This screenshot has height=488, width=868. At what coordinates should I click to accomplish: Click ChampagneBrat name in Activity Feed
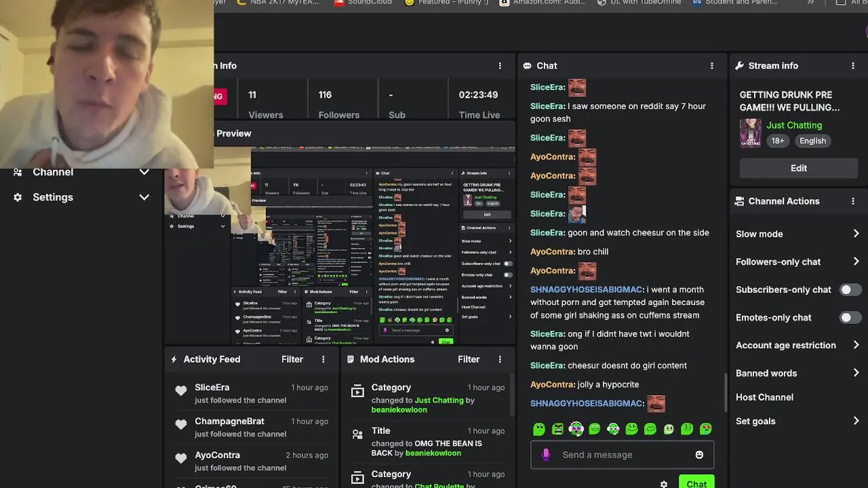point(229,421)
